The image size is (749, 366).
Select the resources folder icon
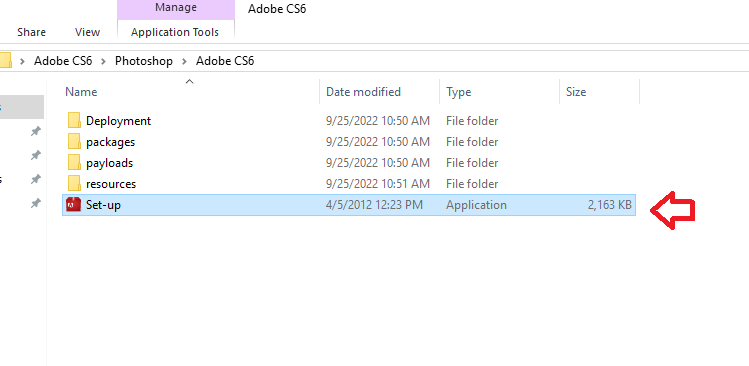tap(74, 184)
